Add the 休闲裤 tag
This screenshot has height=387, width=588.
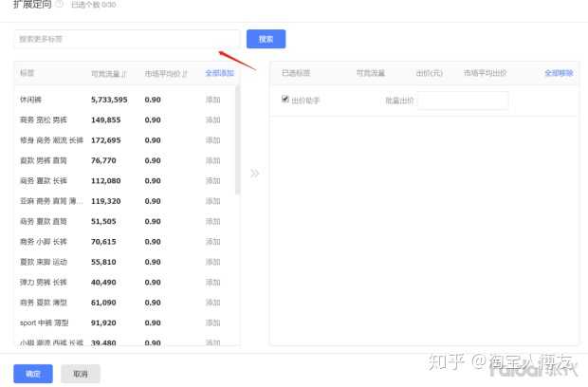pos(213,100)
